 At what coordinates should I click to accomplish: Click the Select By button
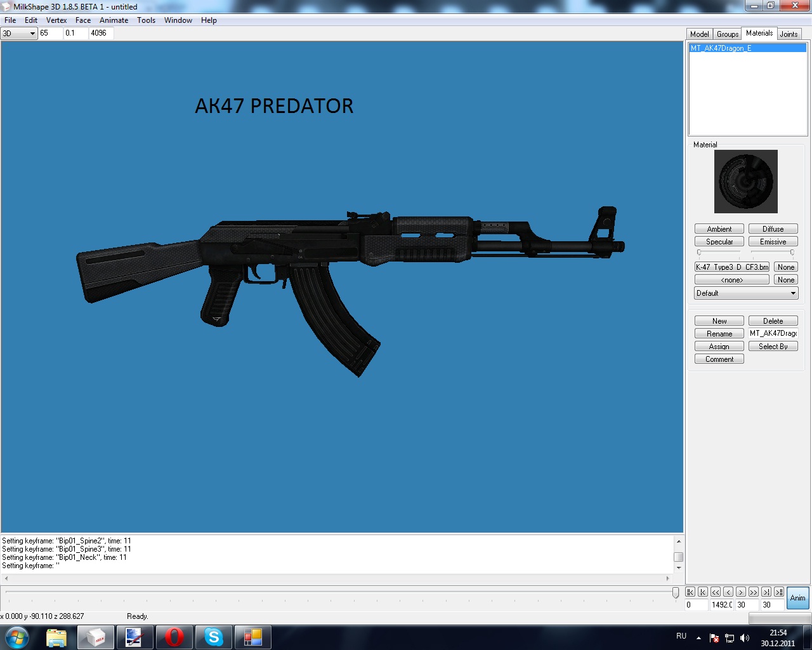point(773,347)
